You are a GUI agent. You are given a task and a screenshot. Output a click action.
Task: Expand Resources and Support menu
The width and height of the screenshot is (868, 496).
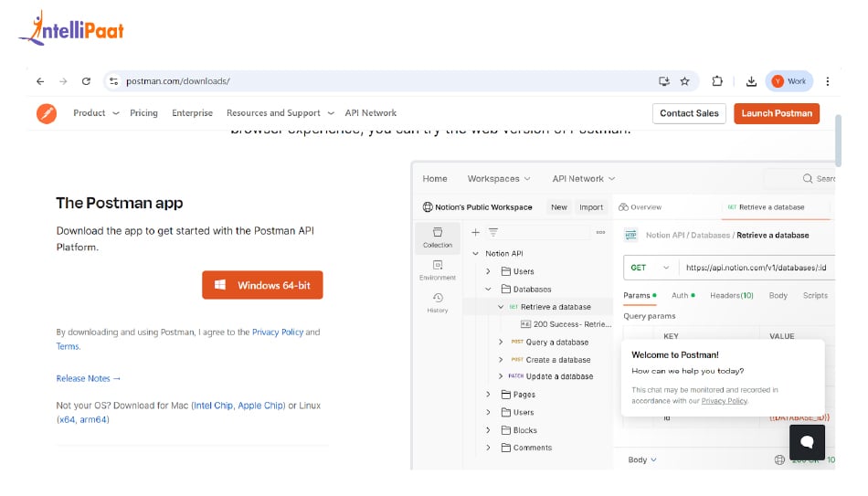(x=281, y=113)
